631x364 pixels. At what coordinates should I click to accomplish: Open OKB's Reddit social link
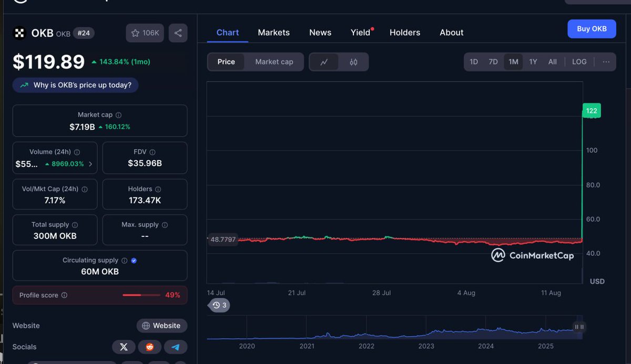[150, 347]
